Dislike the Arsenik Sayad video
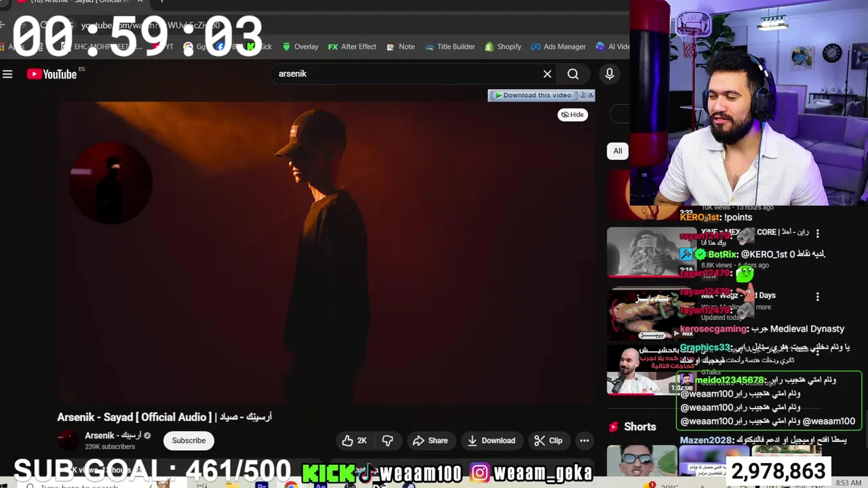 coord(387,441)
